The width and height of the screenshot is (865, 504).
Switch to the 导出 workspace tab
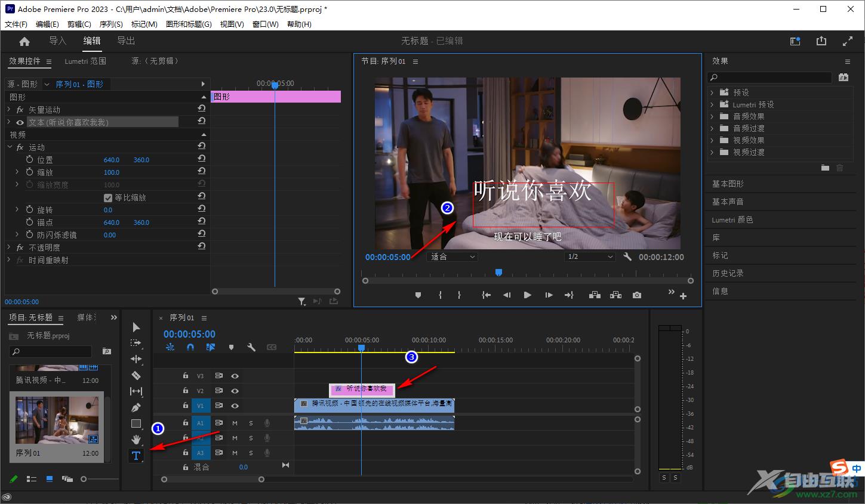coord(126,41)
